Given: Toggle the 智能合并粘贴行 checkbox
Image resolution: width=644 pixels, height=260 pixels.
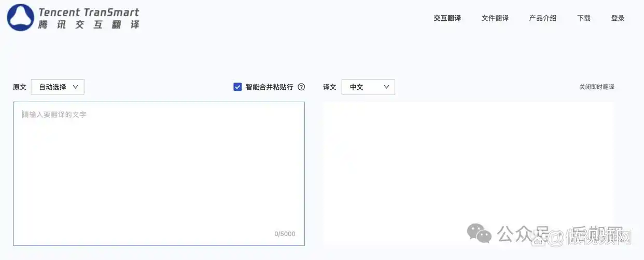Looking at the screenshot, I should (237, 87).
